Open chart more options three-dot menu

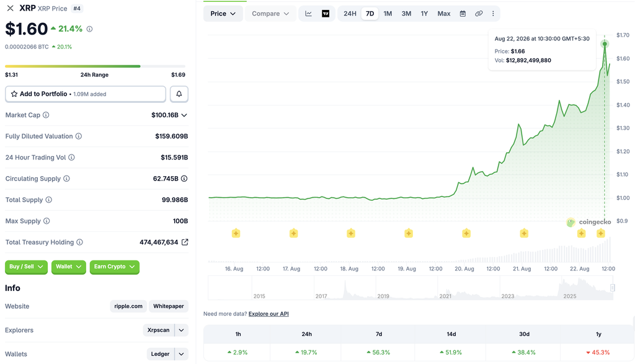pyautogui.click(x=493, y=14)
